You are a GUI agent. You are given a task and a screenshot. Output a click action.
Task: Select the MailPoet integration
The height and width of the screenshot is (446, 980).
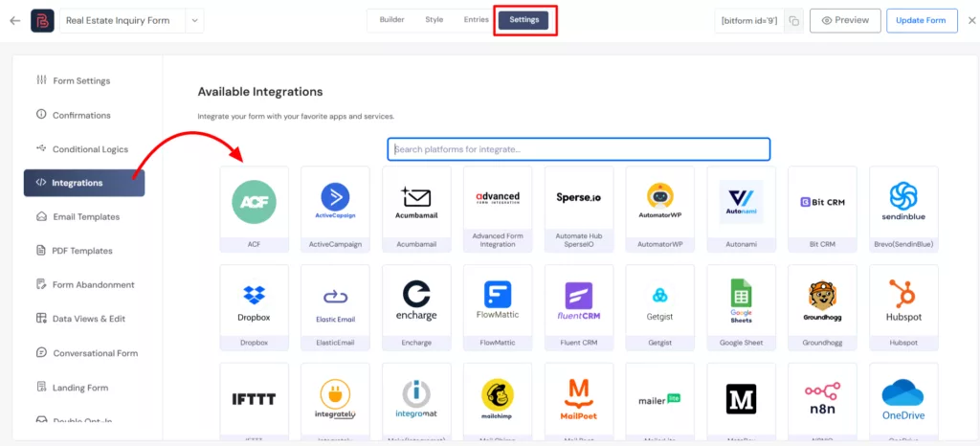579,400
